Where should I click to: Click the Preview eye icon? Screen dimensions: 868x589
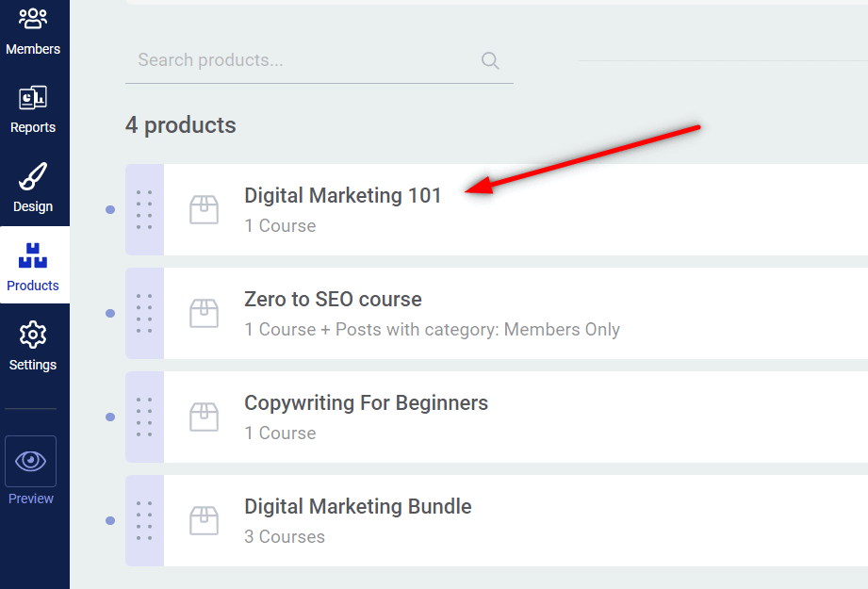coord(30,461)
